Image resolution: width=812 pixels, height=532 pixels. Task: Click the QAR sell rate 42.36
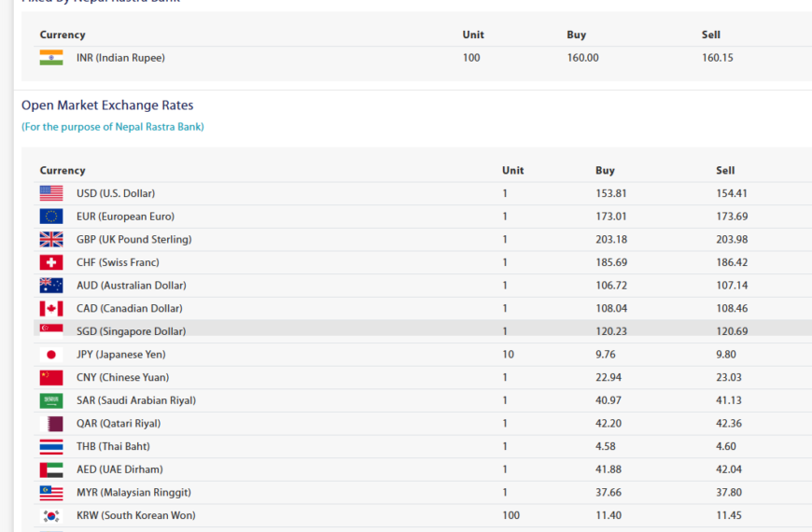(729, 423)
